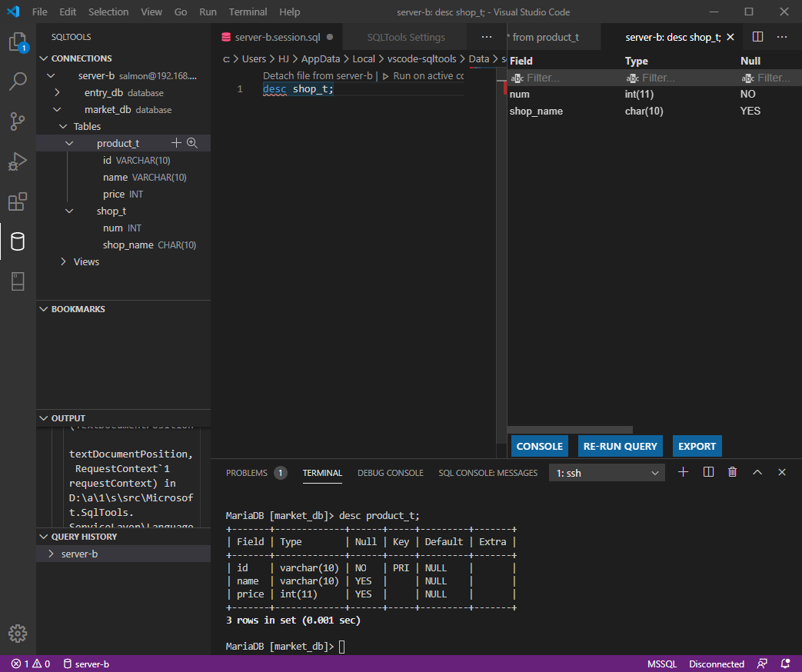
Task: Click the MSSQL language mode indicator
Action: click(x=662, y=664)
